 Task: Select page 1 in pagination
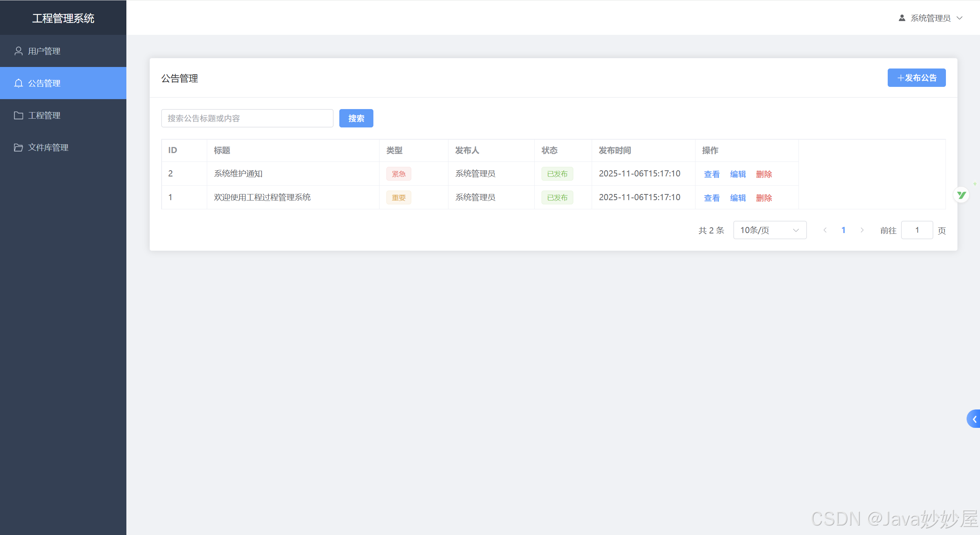pos(843,230)
